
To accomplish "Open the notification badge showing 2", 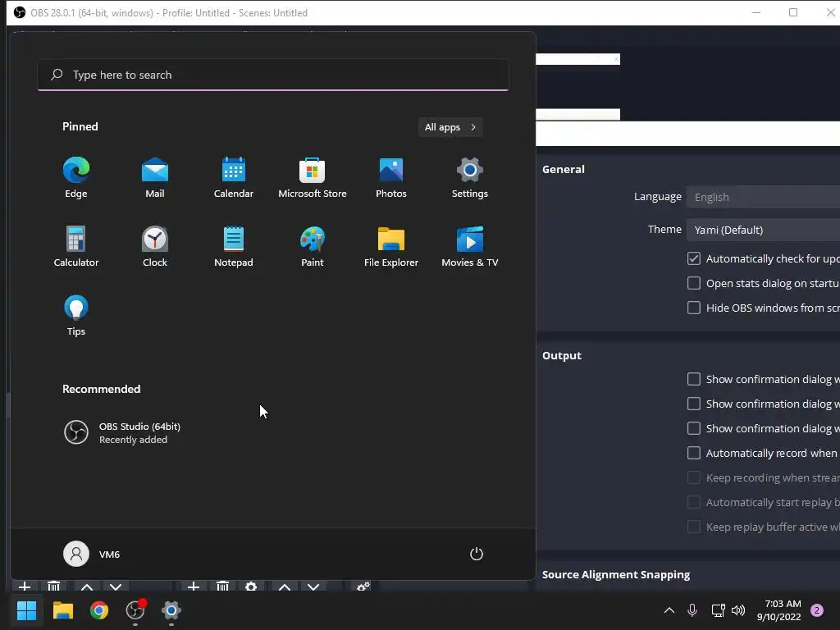I will click(x=817, y=610).
